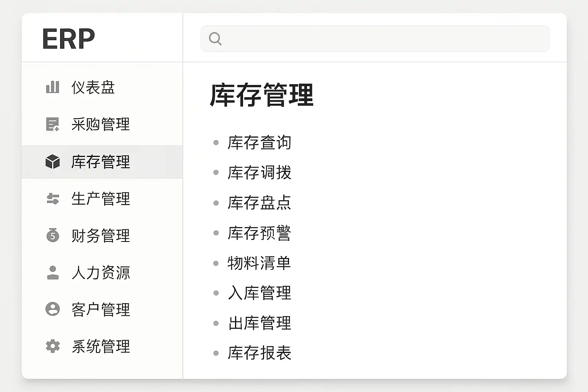Click the ERP logo
The width and height of the screenshot is (588, 392).
[69, 39]
